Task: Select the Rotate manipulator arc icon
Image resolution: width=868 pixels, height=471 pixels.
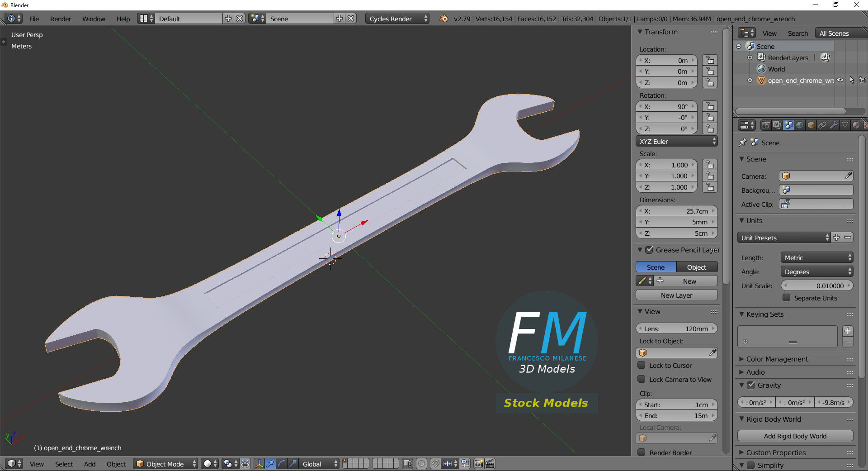Action: 282,463
